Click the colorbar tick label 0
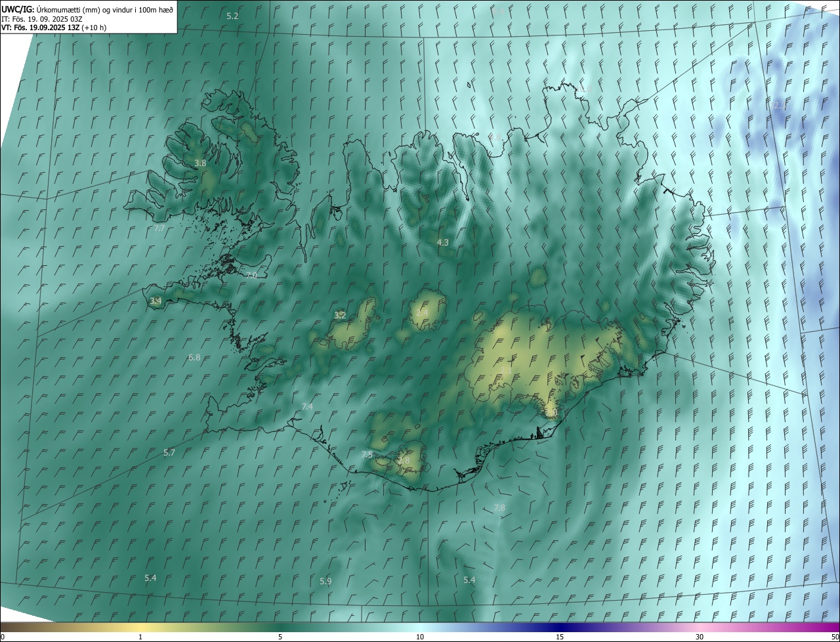 click(3, 637)
